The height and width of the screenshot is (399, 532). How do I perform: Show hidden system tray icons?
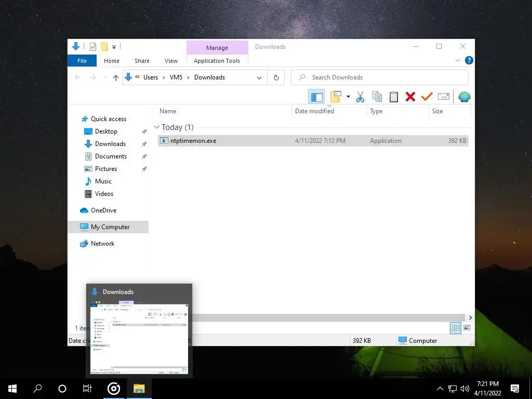[440, 389]
